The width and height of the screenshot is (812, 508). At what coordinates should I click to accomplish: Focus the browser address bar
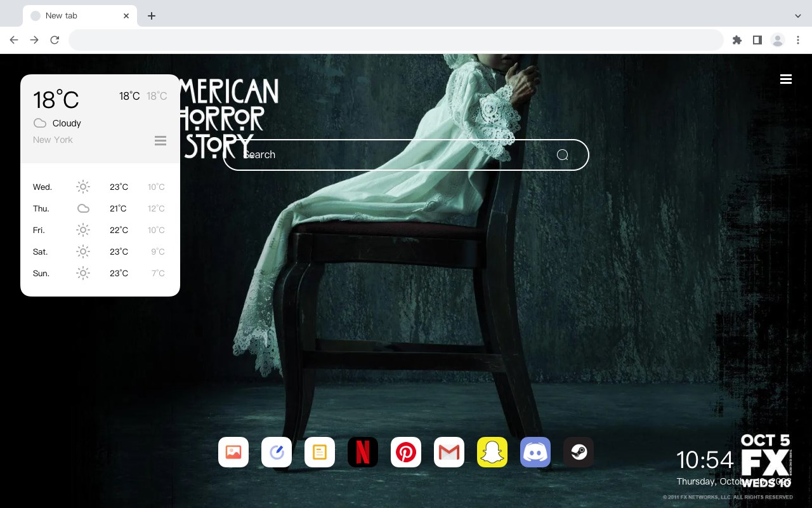pyautogui.click(x=396, y=40)
